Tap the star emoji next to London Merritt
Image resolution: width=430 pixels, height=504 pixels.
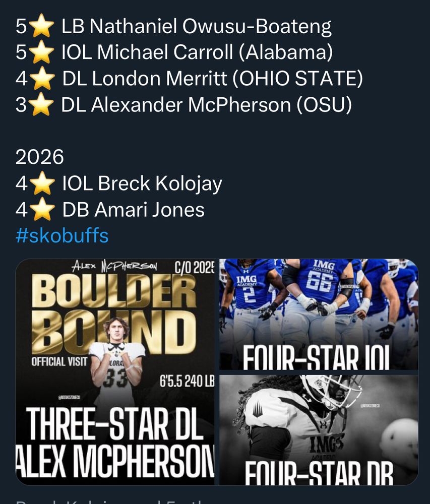[42, 78]
